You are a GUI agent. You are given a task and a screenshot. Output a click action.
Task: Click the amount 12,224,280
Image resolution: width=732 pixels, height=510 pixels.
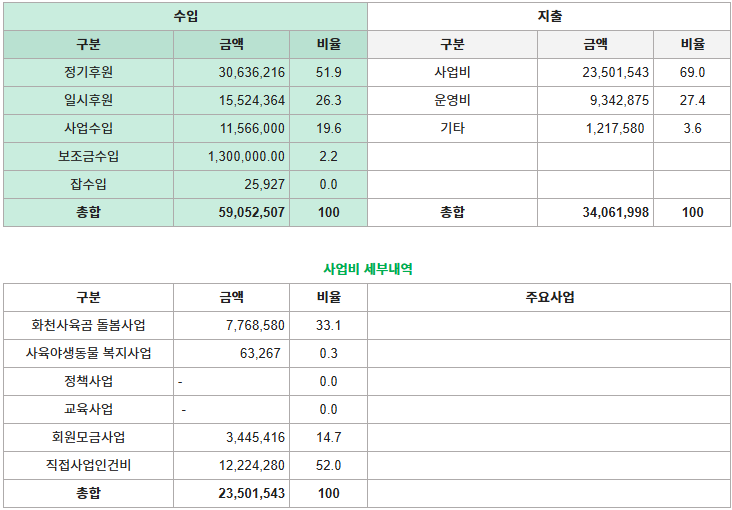point(252,466)
